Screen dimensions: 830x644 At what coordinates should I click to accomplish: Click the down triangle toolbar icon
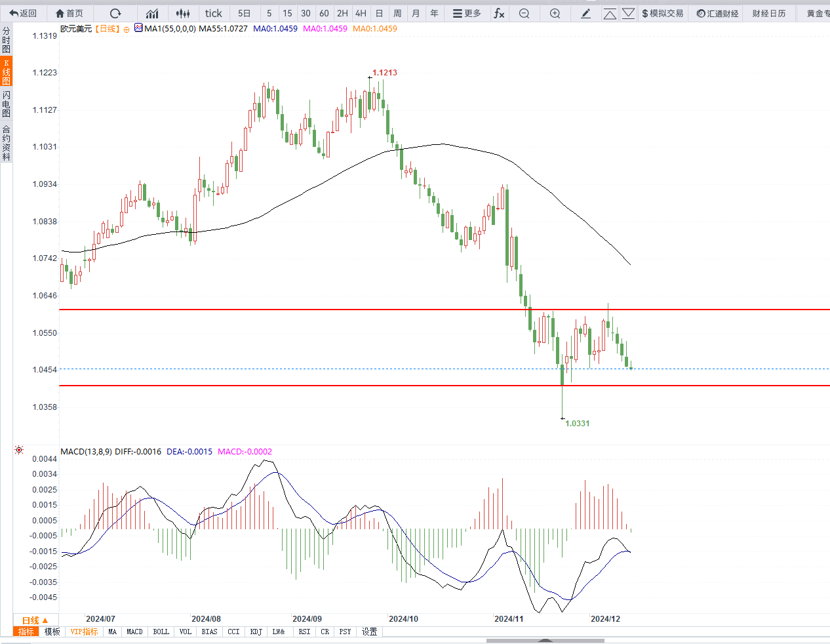[628, 13]
